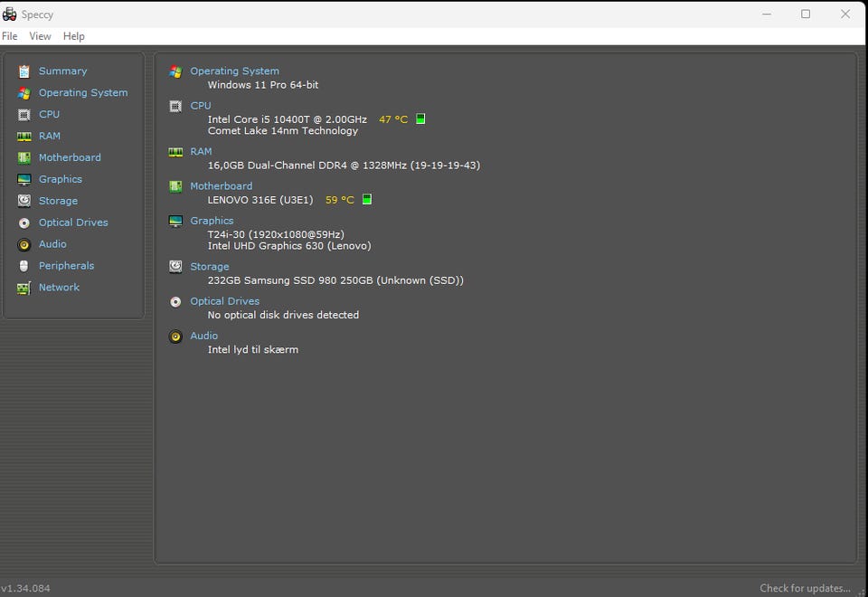Click the Audio speaker icon in summary panel
Viewport: 868px width, 597px height.
175,336
